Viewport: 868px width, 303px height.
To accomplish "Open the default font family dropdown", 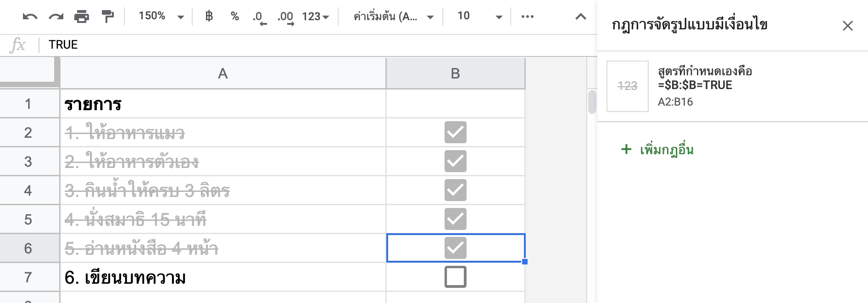I will [x=393, y=17].
